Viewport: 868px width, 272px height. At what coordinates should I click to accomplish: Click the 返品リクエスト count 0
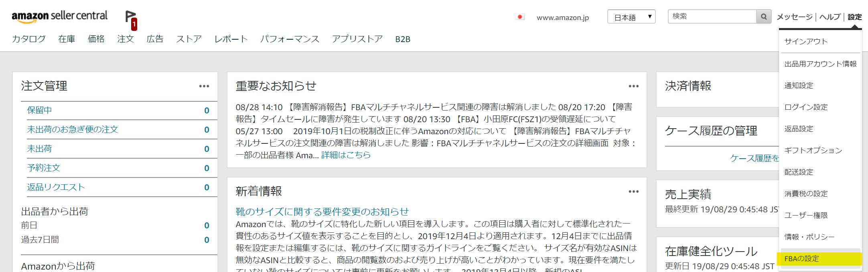point(207,187)
